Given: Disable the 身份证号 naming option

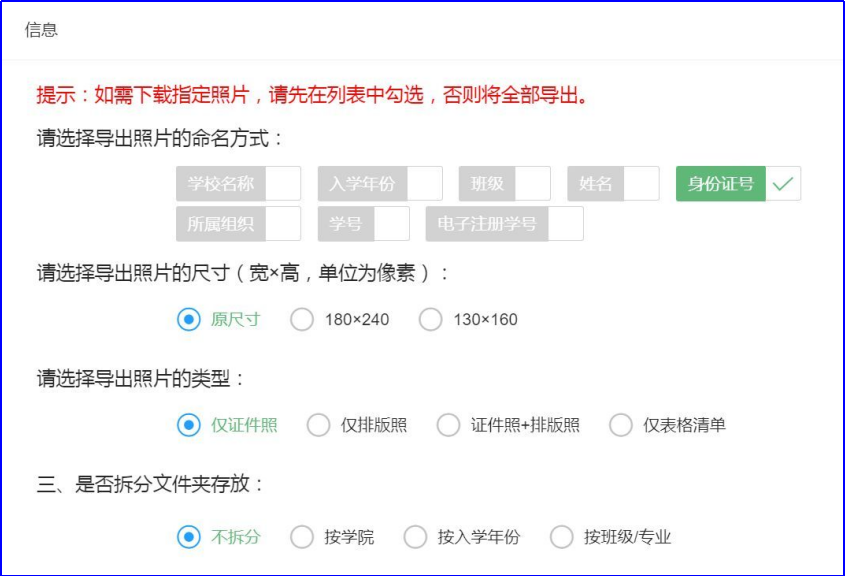Looking at the screenshot, I should click(x=738, y=184).
